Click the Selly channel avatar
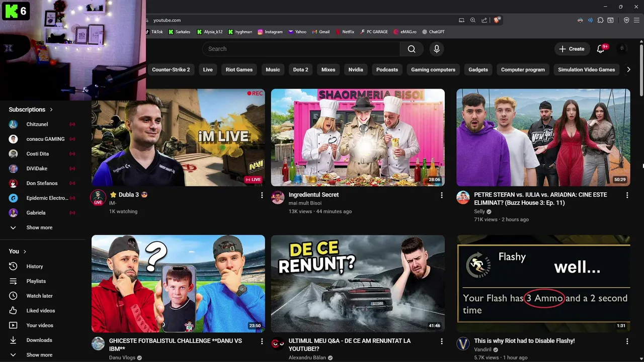The height and width of the screenshot is (362, 644). point(463,198)
